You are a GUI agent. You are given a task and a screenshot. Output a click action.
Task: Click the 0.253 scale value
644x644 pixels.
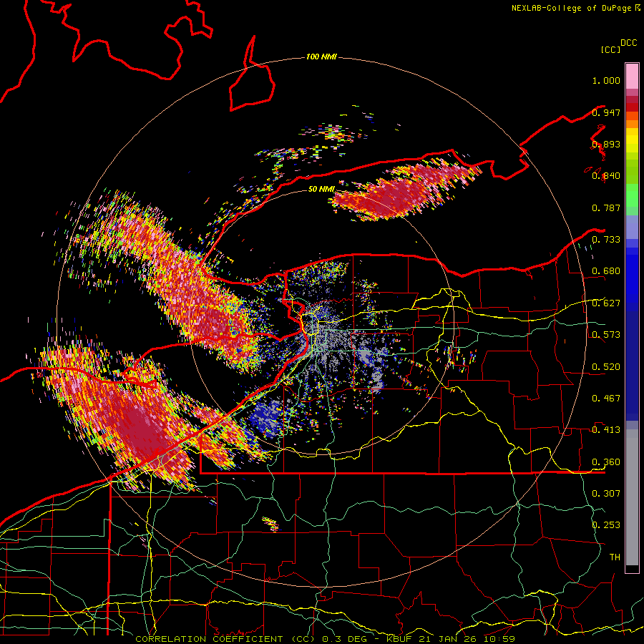point(606,525)
